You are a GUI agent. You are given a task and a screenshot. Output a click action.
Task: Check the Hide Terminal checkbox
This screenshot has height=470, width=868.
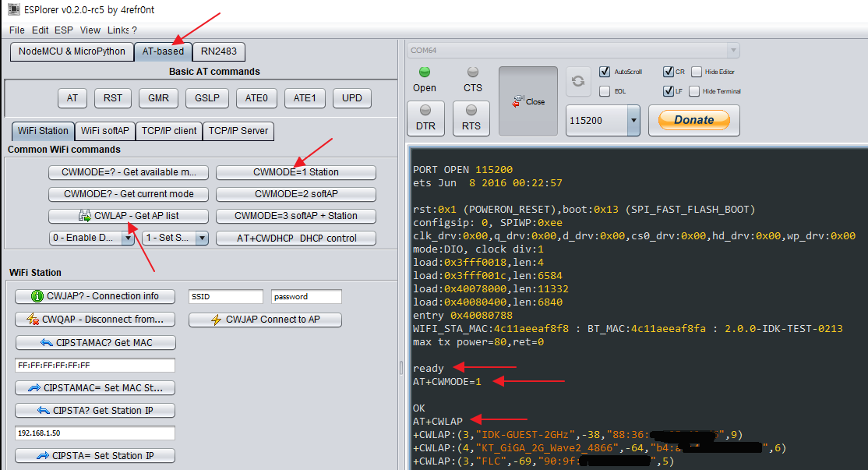pyautogui.click(x=694, y=91)
